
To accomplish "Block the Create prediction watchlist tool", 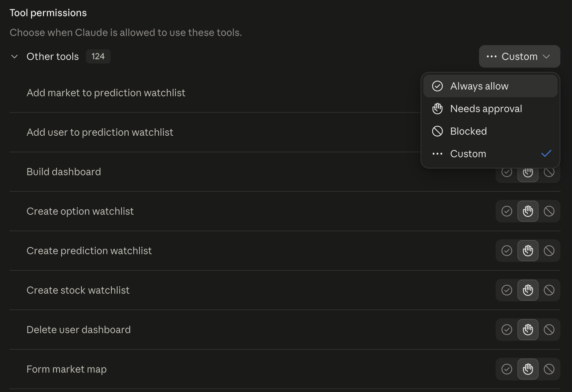I will coord(549,251).
